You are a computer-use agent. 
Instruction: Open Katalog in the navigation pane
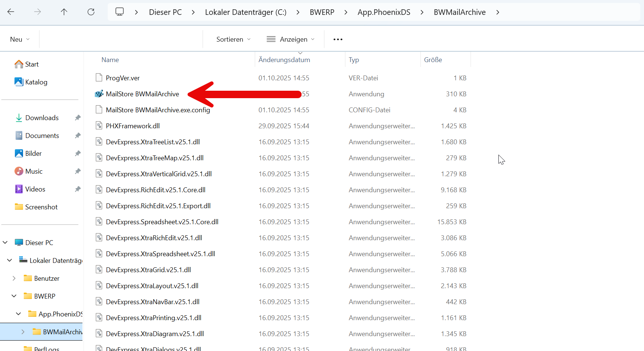pos(36,82)
